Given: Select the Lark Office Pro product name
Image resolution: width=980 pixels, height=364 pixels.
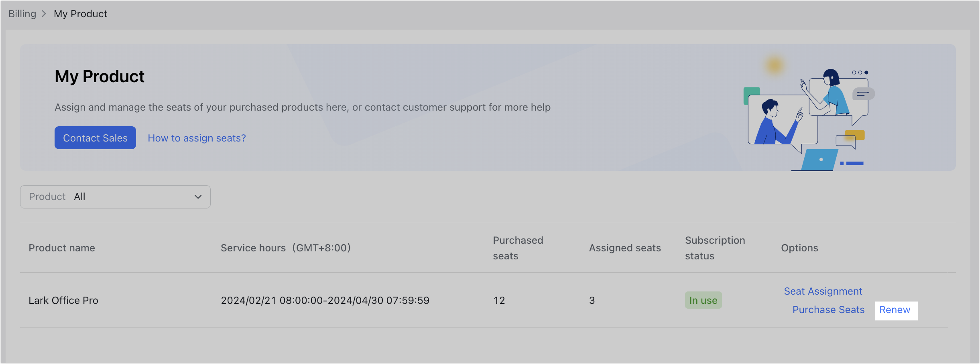Looking at the screenshot, I should pos(63,300).
